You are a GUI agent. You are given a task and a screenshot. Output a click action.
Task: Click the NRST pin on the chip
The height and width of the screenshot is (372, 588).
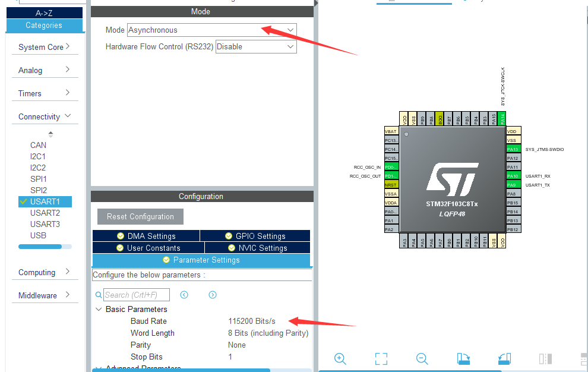(391, 185)
